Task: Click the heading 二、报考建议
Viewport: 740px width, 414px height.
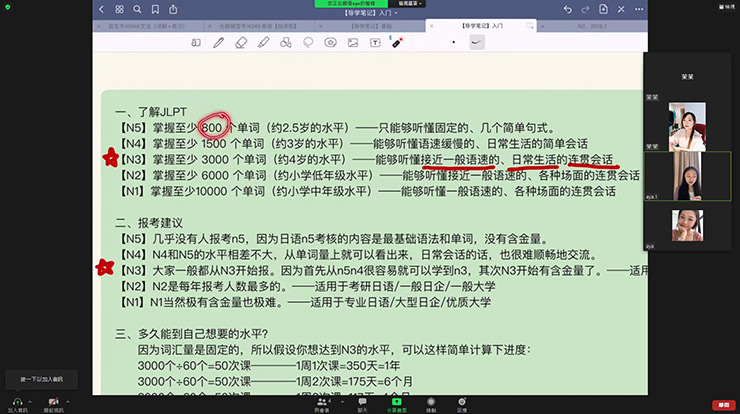Action: point(149,222)
